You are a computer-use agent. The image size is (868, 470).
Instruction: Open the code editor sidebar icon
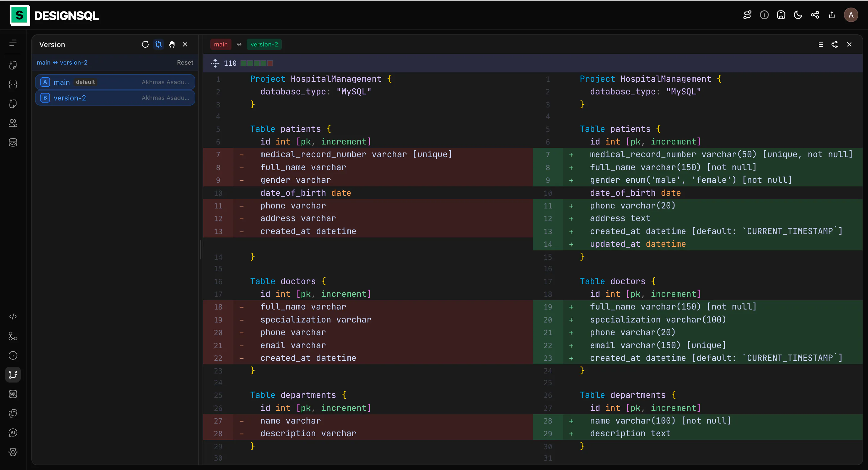click(x=13, y=316)
